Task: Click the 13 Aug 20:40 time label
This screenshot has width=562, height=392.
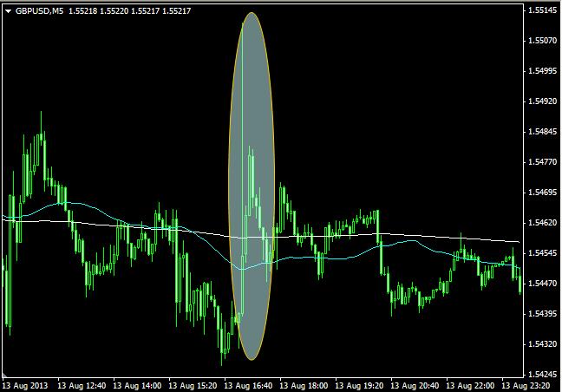Action: click(417, 385)
